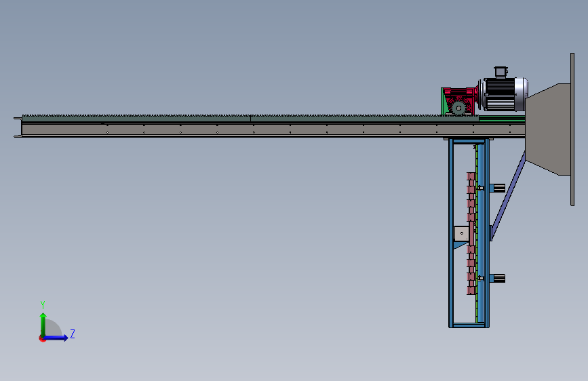This screenshot has width=588, height=381.
Task: Click the red origin dot of the orientation triad
Action: point(42,338)
